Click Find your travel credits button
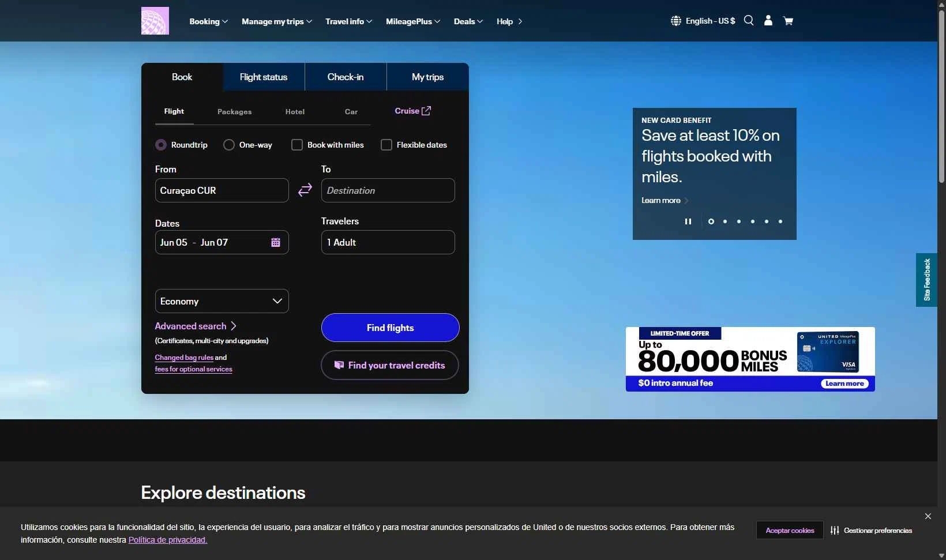The image size is (946, 560). [x=390, y=365]
